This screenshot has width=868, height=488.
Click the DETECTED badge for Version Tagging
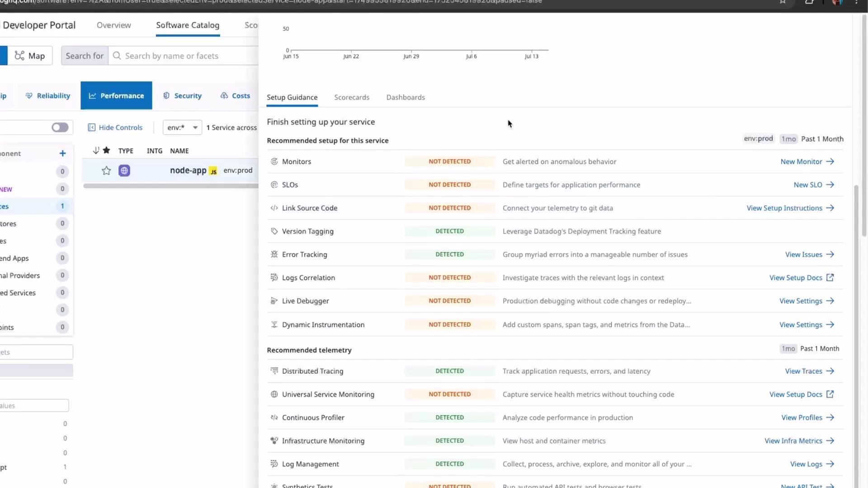[x=449, y=231]
